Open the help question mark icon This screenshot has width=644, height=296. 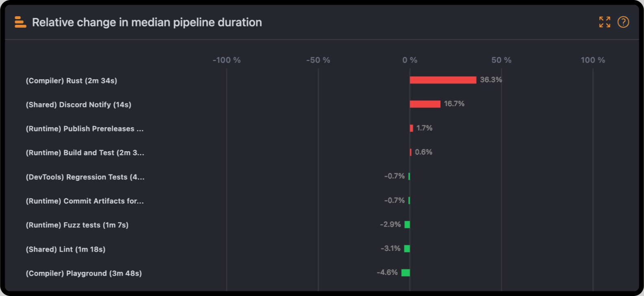[x=623, y=22]
